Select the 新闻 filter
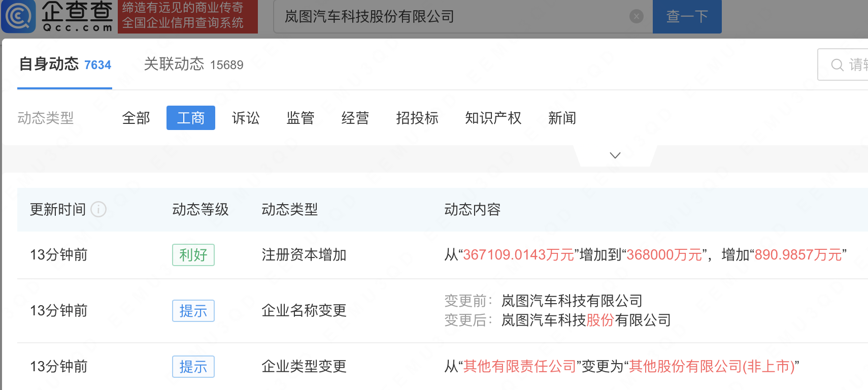Screen dimensions: 868x390 pyautogui.click(x=562, y=118)
